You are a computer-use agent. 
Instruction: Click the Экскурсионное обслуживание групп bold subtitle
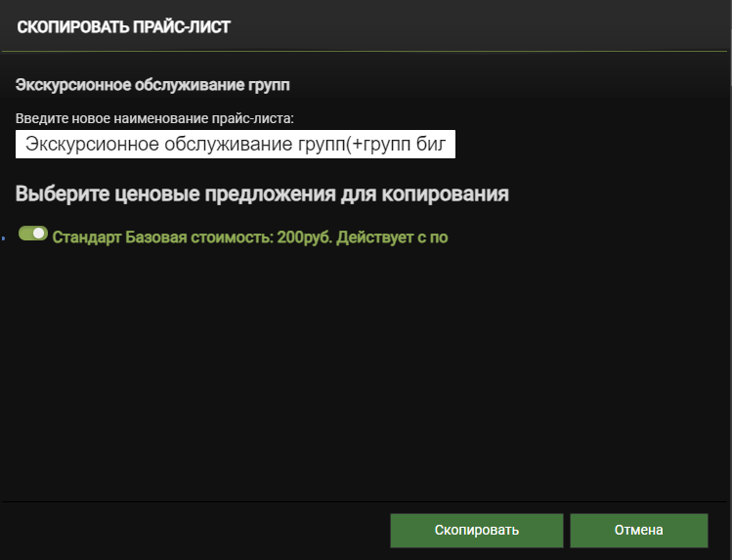click(x=152, y=85)
